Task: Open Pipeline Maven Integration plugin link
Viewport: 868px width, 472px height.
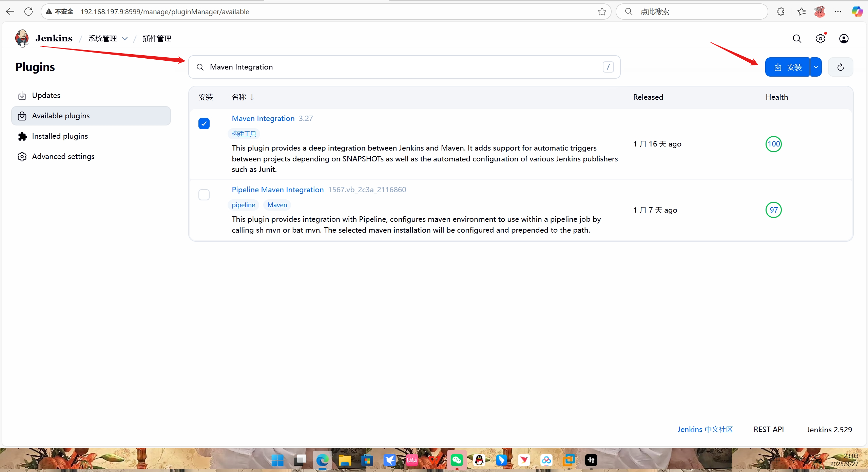Action: (x=277, y=190)
